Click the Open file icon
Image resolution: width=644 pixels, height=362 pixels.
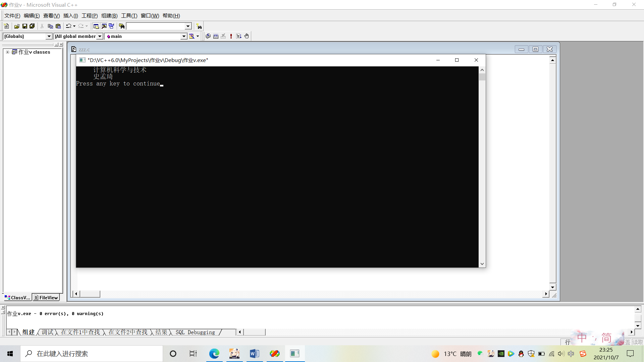pos(17,26)
